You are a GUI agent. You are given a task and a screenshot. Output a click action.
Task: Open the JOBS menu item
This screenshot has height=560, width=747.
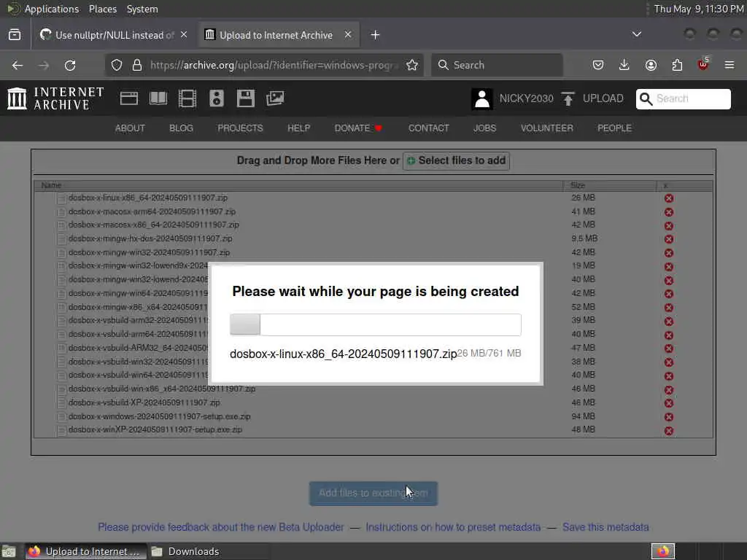(485, 128)
